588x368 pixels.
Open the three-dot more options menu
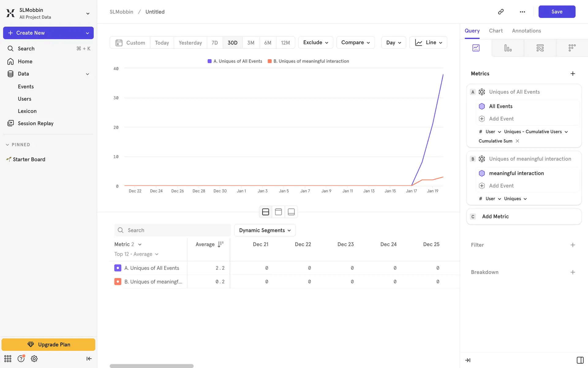(522, 12)
